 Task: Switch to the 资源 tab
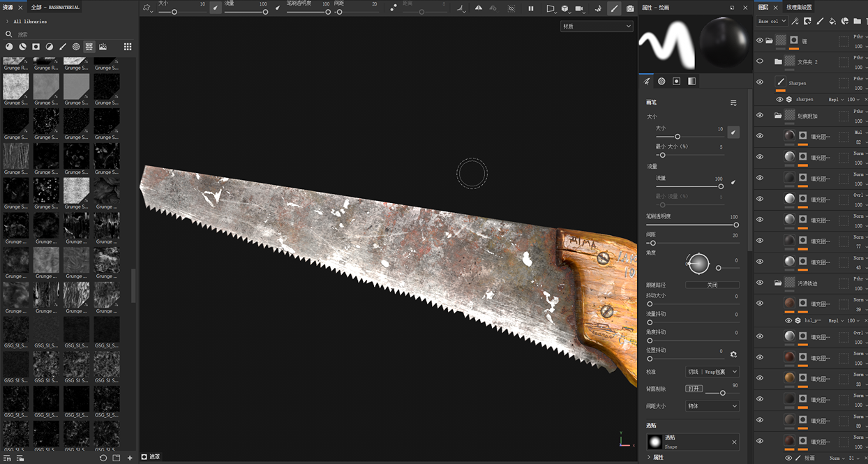pos(9,7)
